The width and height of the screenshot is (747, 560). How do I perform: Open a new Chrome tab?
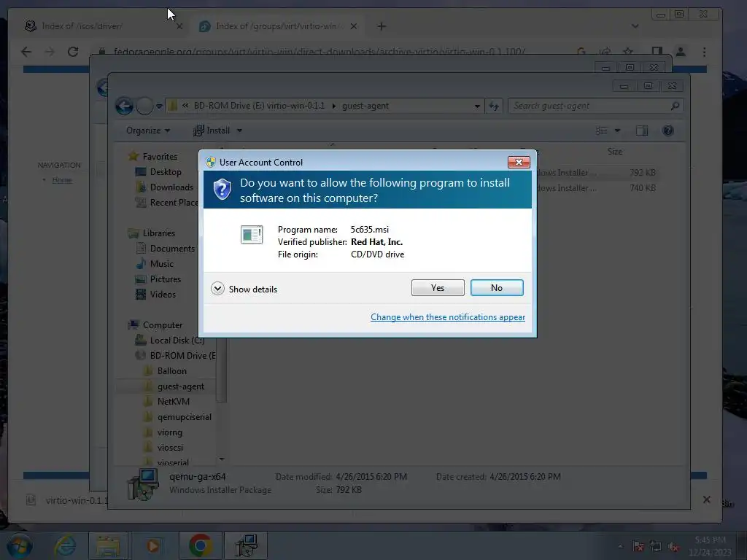pos(382,26)
